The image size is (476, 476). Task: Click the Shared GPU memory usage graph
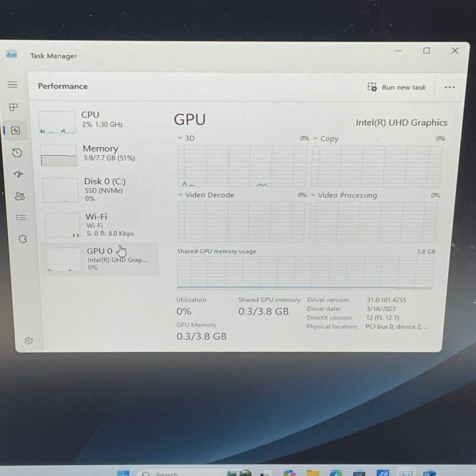tap(305, 273)
